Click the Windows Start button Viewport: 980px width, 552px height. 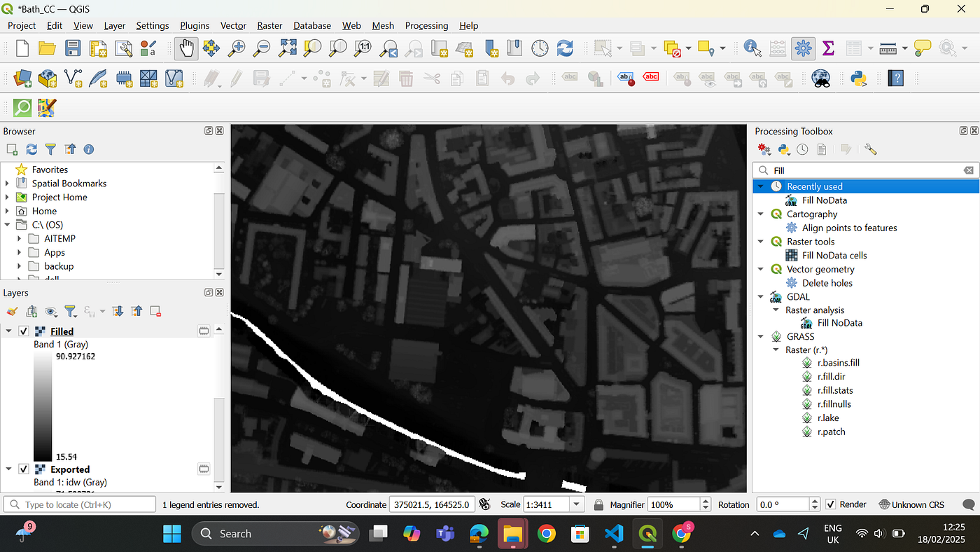[x=171, y=534]
